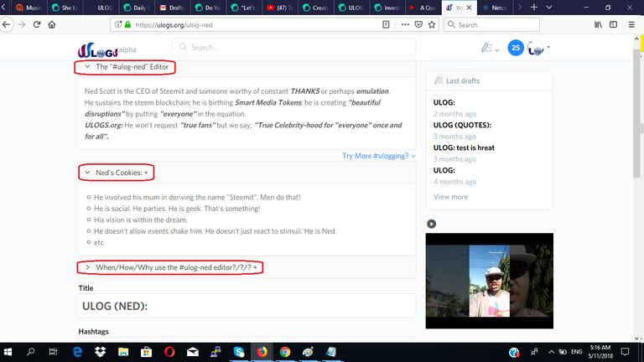
Task: Click the tab strip right overflow arrow
Action: tap(520, 8)
